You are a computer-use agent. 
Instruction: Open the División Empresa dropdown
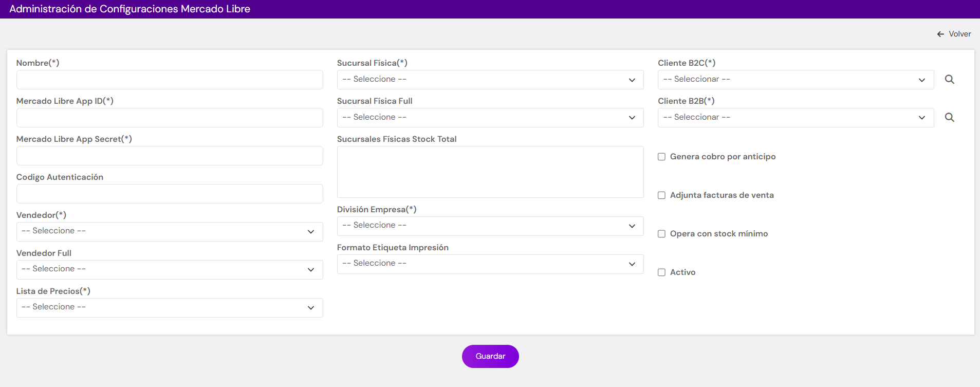pos(490,226)
